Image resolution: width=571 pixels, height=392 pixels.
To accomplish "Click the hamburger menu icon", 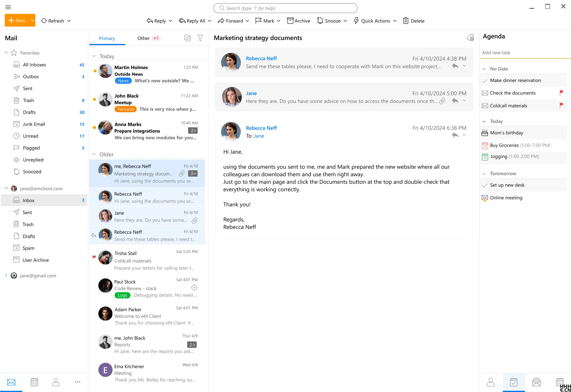I will click(8, 7).
